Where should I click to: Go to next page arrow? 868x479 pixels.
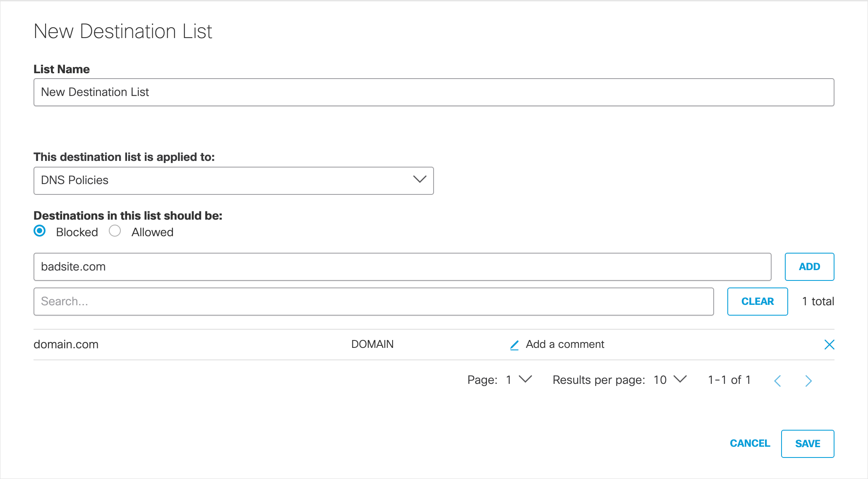tap(808, 381)
